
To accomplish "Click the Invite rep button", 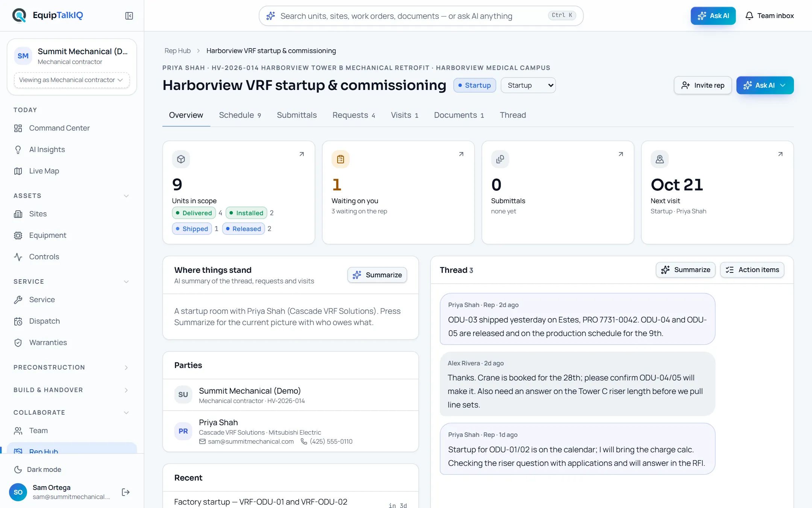I will 703,85.
